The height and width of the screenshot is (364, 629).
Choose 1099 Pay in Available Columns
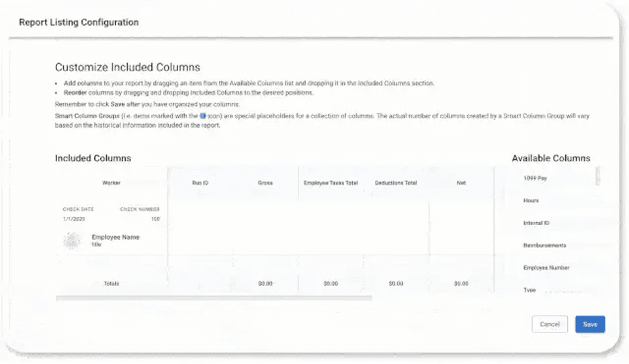tap(535, 179)
